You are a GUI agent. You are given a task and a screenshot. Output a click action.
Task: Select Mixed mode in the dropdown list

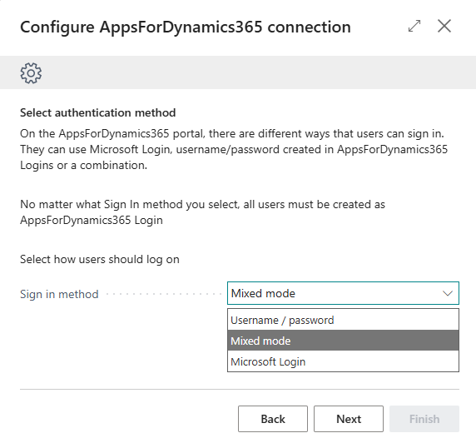[x=343, y=341]
